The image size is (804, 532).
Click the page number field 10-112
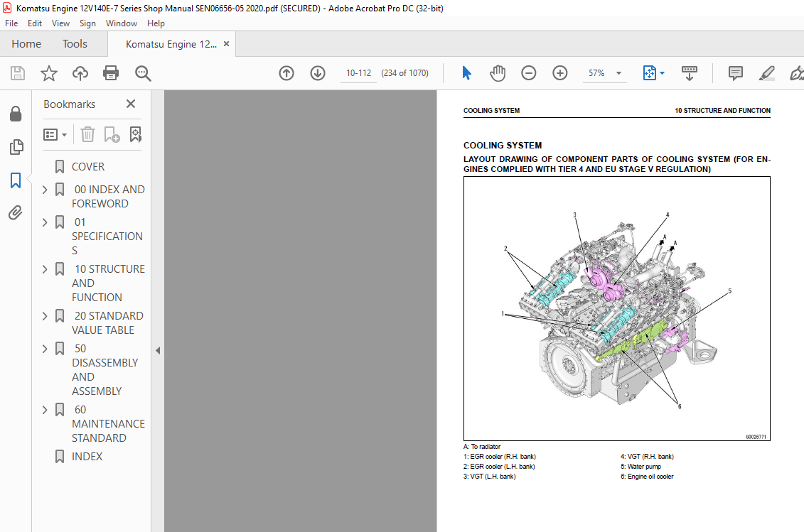[x=358, y=73]
